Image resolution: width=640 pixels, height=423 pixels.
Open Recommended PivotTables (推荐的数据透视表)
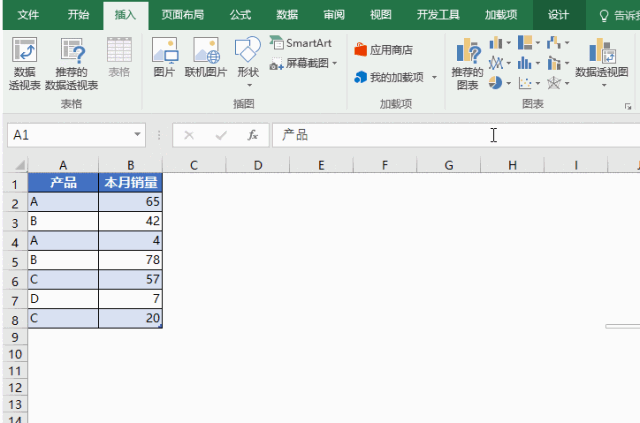tap(72, 62)
